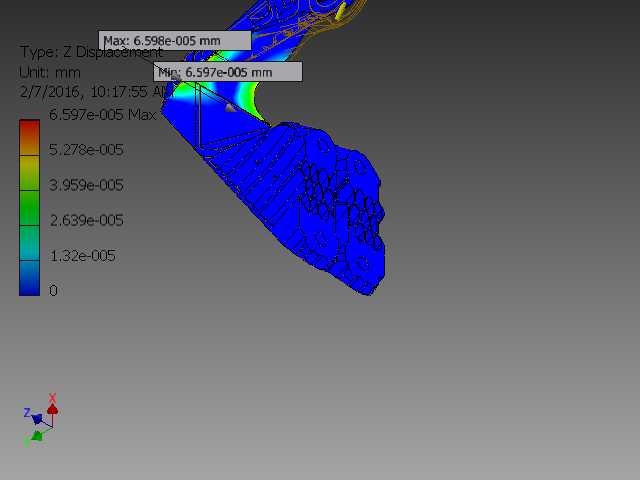Click the Max: 6.598e-005 mm probe label
This screenshot has height=480, width=640.
[175, 40]
